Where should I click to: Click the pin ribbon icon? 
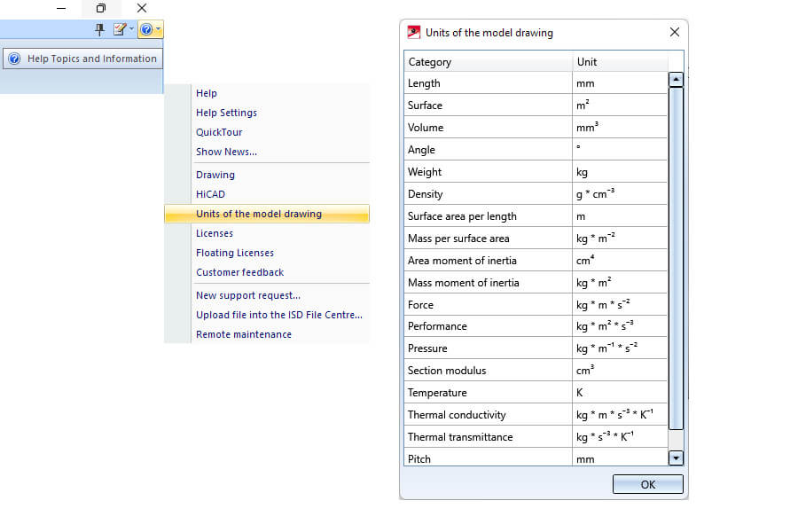click(99, 29)
